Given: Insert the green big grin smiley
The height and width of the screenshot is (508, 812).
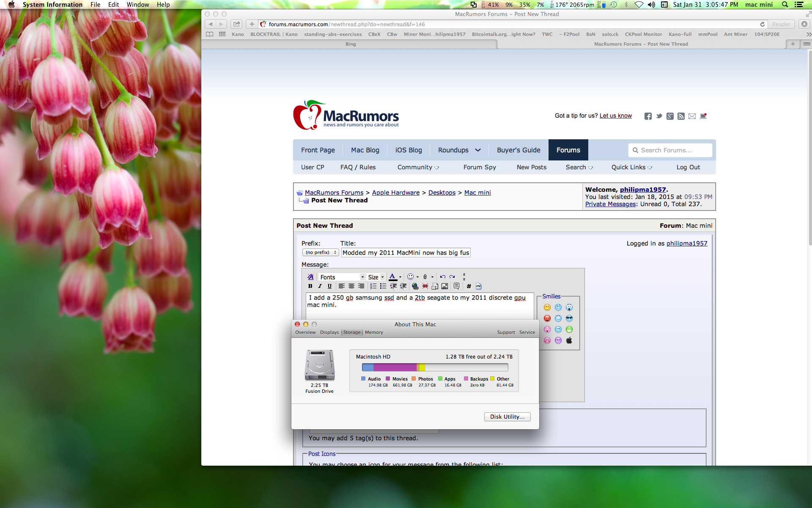Looking at the screenshot, I should [569, 329].
